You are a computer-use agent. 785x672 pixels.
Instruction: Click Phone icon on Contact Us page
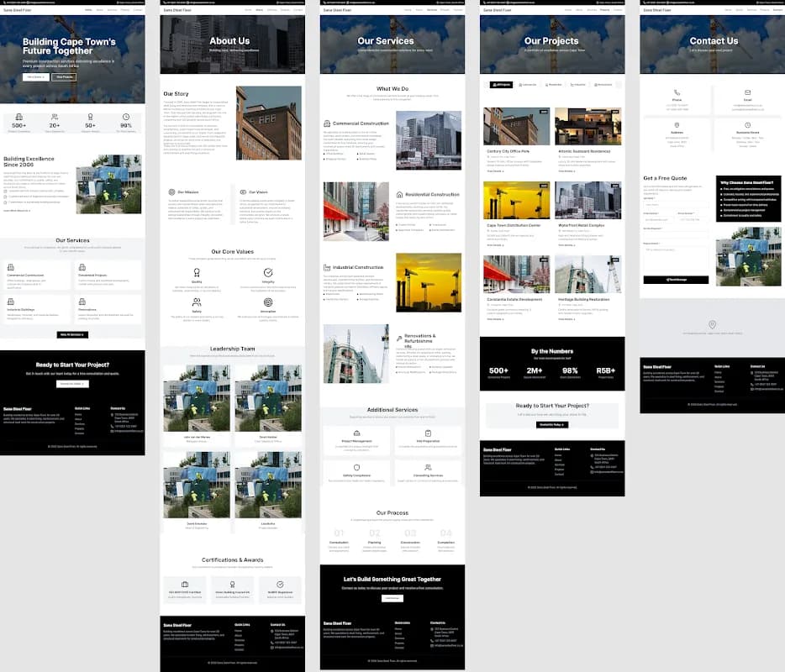click(677, 92)
